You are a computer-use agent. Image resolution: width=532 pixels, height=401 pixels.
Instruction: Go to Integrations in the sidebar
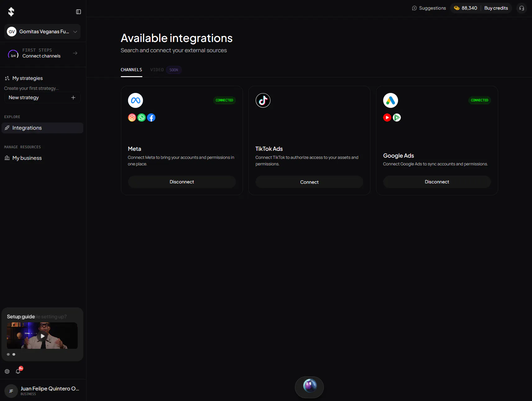(x=42, y=128)
